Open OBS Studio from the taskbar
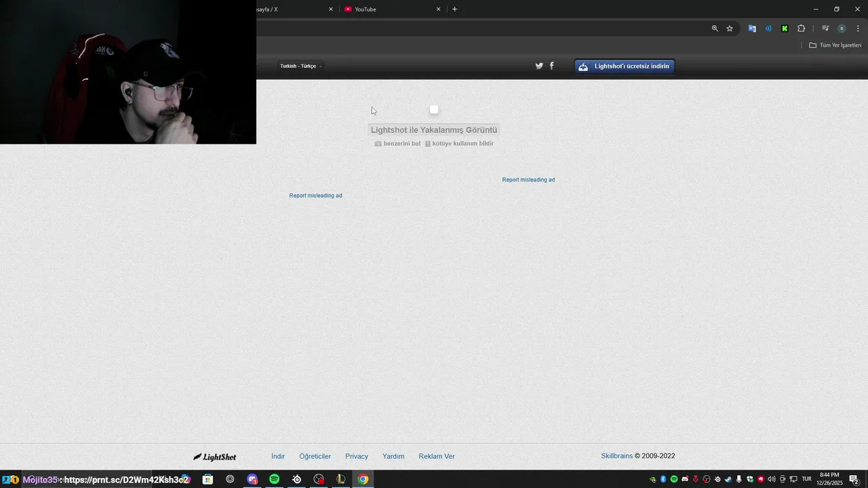Image resolution: width=868 pixels, height=488 pixels. (x=319, y=479)
